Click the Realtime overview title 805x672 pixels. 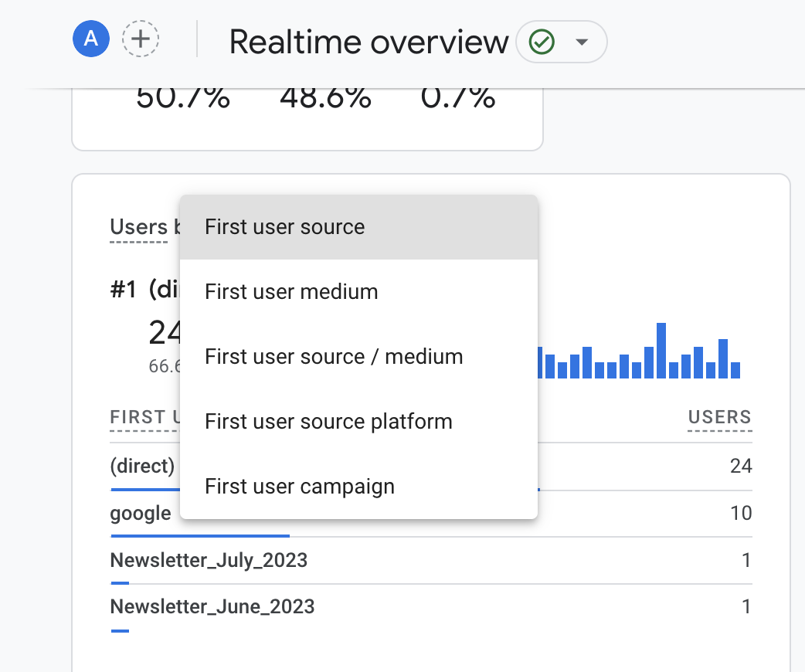pyautogui.click(x=369, y=42)
